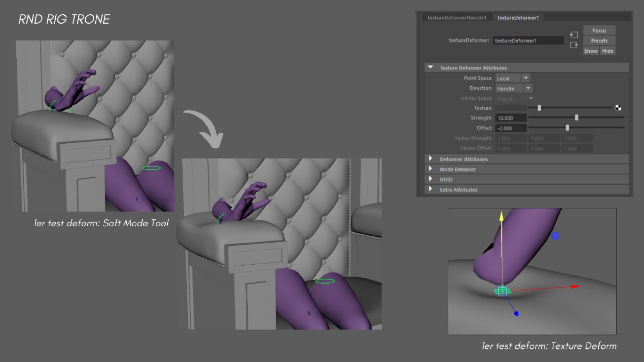Adjust the Texture slider handle
Image resolution: width=644 pixels, height=362 pixels.
[539, 108]
